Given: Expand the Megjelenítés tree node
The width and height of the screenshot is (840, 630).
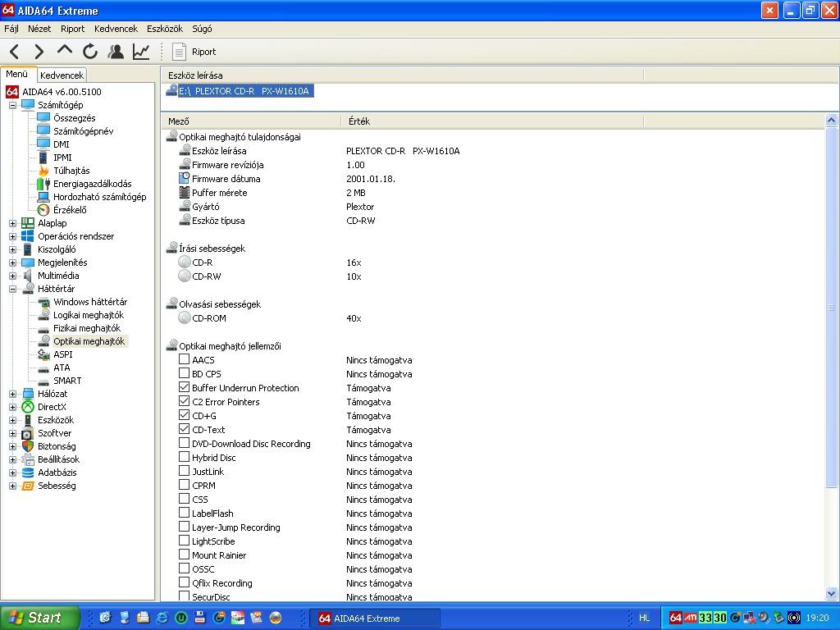Looking at the screenshot, I should tap(12, 262).
